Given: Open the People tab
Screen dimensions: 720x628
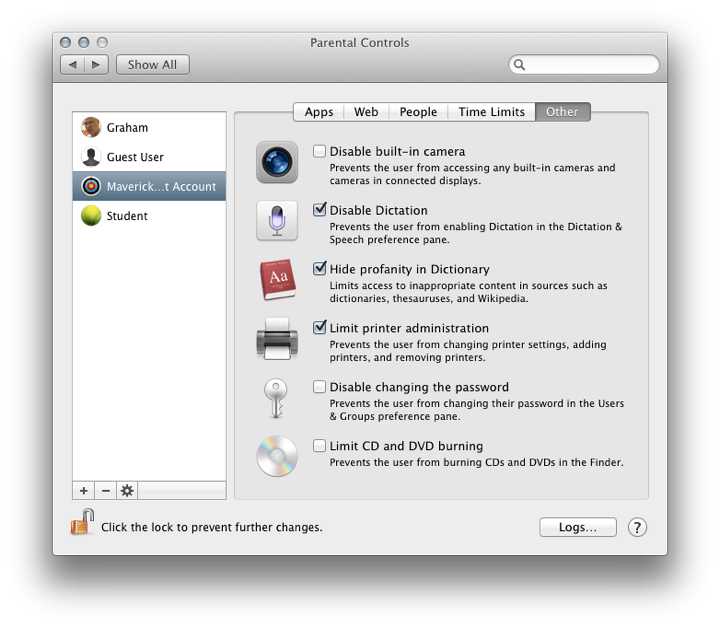Looking at the screenshot, I should [418, 112].
